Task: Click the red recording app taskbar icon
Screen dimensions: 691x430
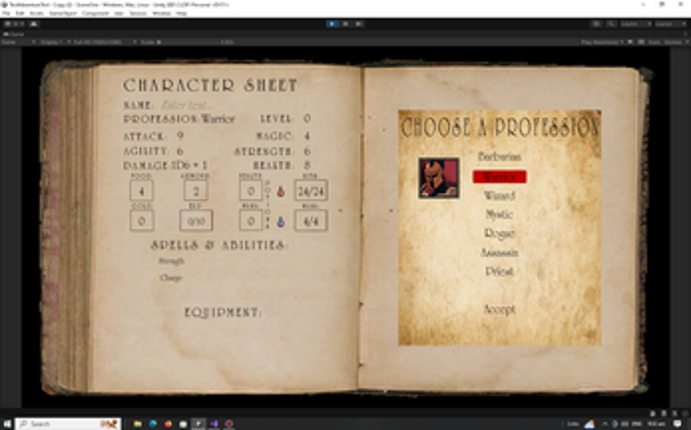Action: pos(229,424)
